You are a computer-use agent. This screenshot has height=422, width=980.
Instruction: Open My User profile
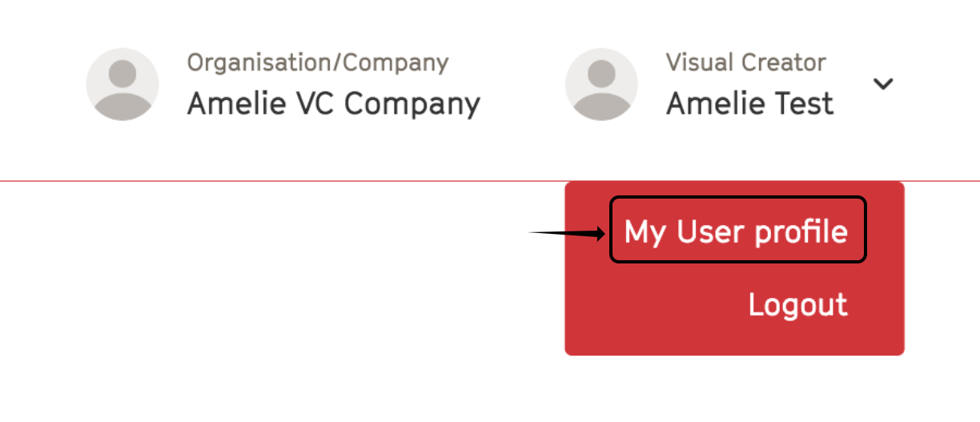point(736,231)
